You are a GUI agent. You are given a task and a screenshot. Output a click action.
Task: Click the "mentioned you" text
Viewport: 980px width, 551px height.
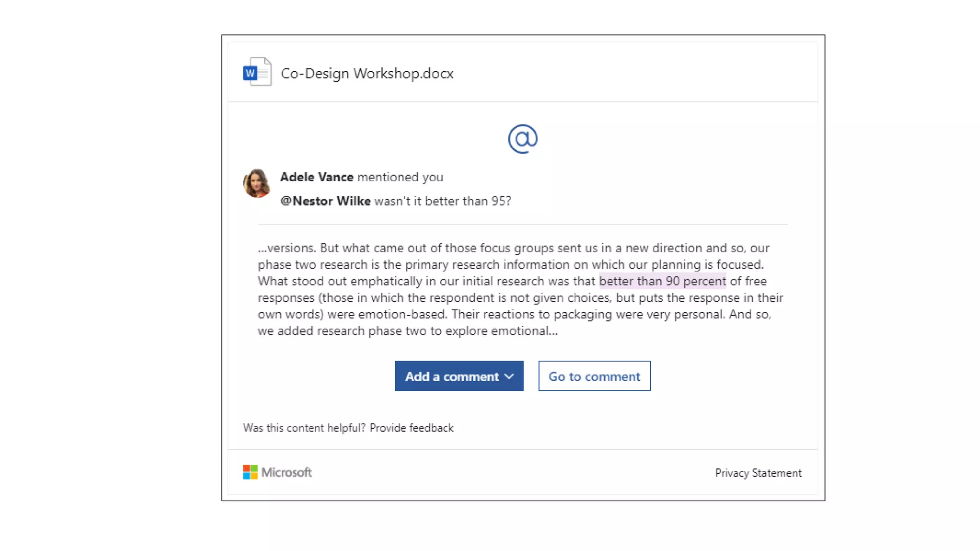[x=400, y=177]
